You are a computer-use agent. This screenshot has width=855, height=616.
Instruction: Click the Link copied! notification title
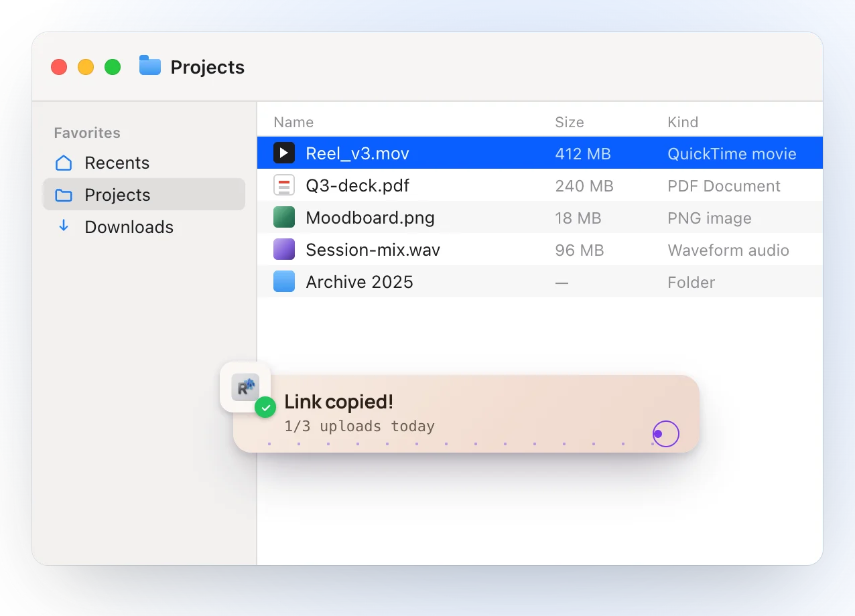(x=338, y=402)
